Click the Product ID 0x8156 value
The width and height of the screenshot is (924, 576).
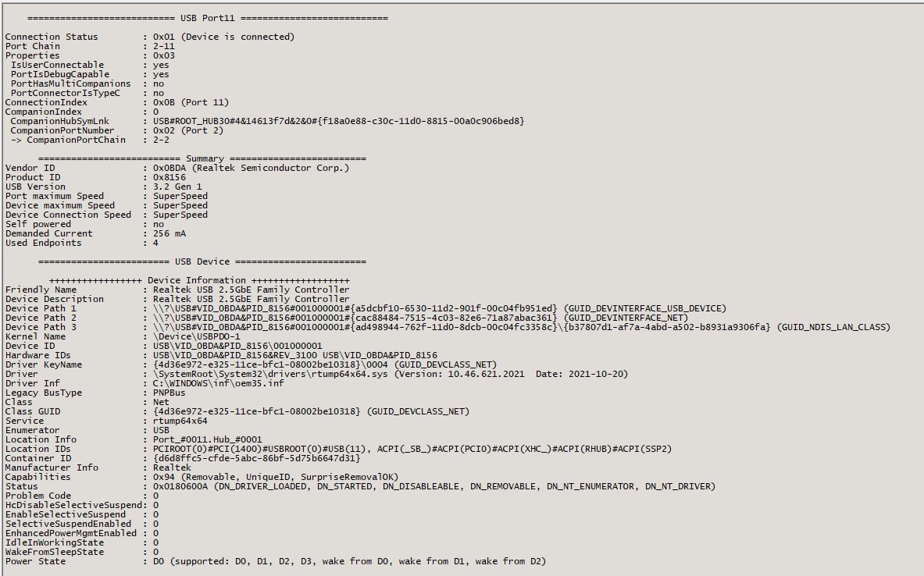tap(169, 177)
